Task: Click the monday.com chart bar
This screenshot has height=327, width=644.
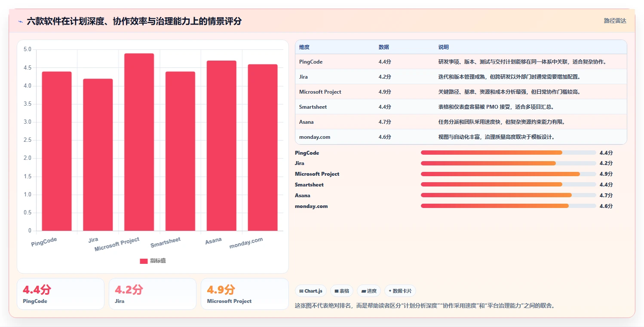Action: (x=263, y=147)
